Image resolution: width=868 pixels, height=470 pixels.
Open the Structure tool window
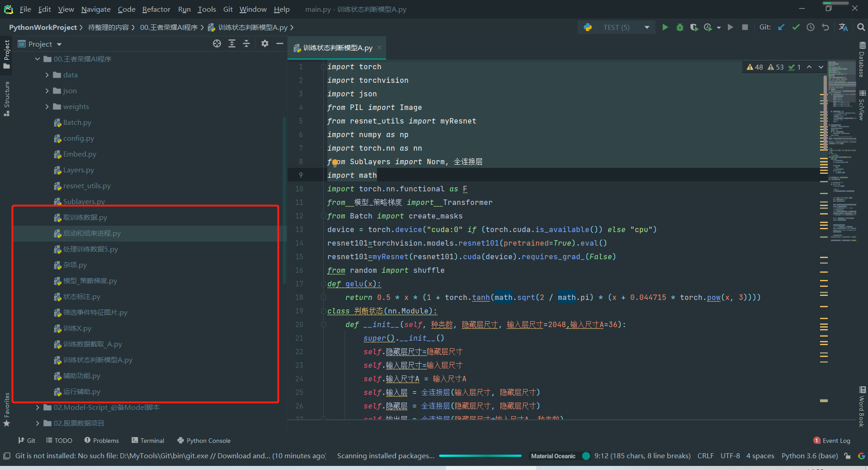click(6, 99)
